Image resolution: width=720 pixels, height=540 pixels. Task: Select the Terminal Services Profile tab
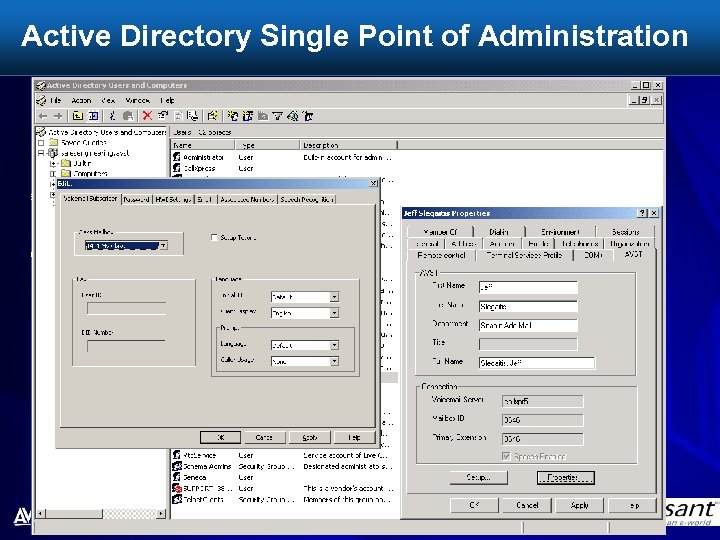click(x=524, y=255)
